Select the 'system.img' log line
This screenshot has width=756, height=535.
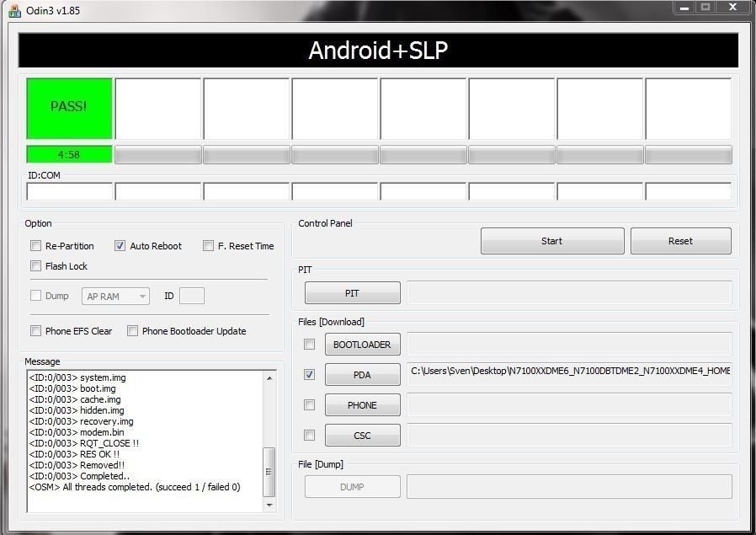pos(77,377)
